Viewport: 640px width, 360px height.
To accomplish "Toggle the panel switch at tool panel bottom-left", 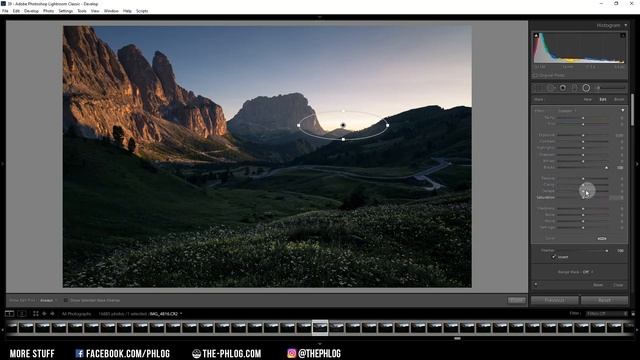I will [536, 284].
